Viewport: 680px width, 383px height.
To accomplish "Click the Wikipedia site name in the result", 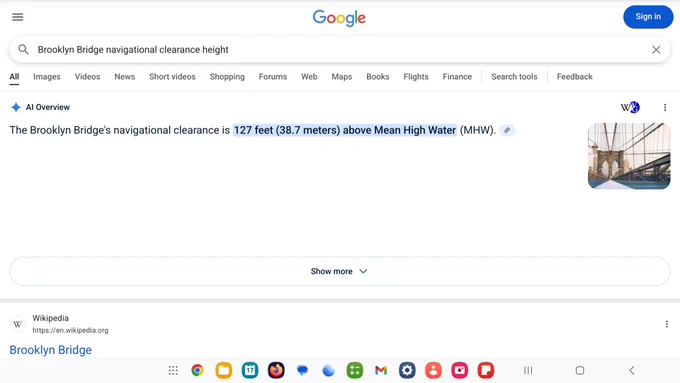I will tap(50, 318).
